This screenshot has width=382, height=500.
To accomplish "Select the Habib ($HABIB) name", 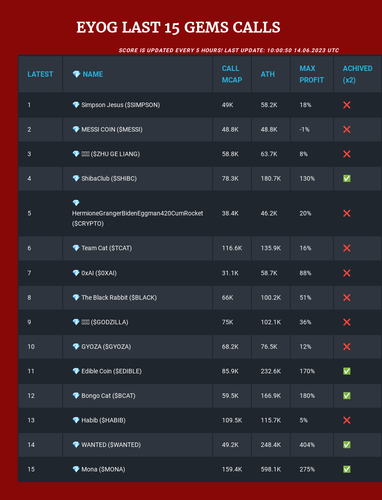I will coord(103,420).
